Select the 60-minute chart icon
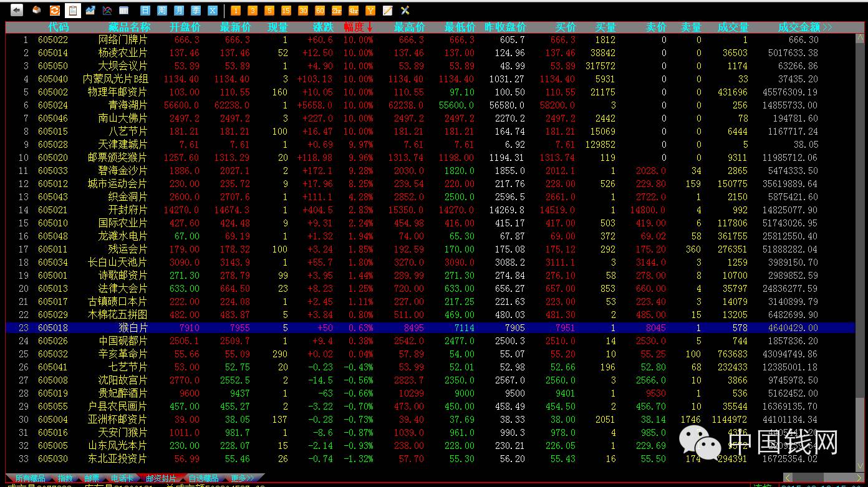This screenshot has height=487, width=868. 320,11
